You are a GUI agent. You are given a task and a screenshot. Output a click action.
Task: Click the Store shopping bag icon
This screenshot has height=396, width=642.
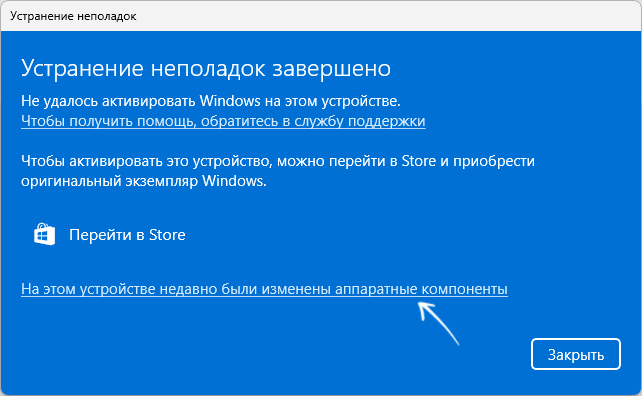coord(45,235)
